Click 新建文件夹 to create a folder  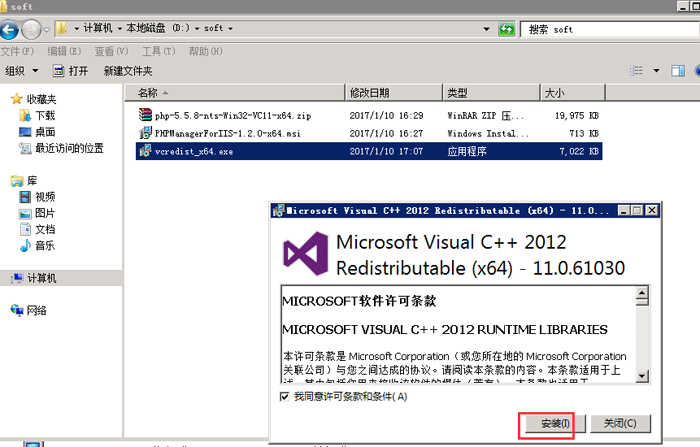point(128,71)
